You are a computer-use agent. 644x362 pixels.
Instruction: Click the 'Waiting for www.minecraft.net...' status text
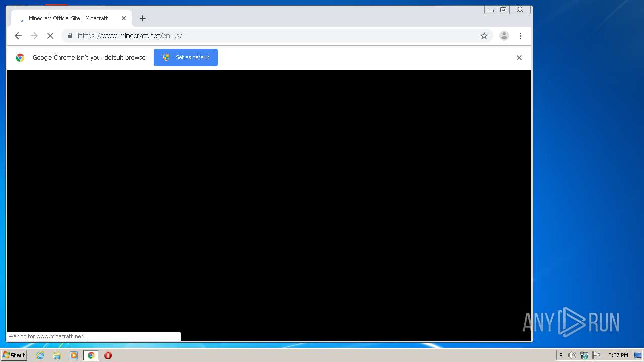coord(48,336)
